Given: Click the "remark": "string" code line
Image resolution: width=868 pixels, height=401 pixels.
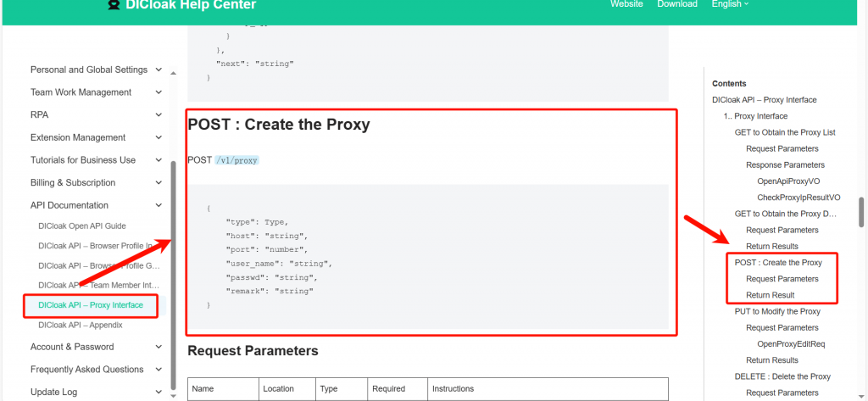Looking at the screenshot, I should 269,291.
